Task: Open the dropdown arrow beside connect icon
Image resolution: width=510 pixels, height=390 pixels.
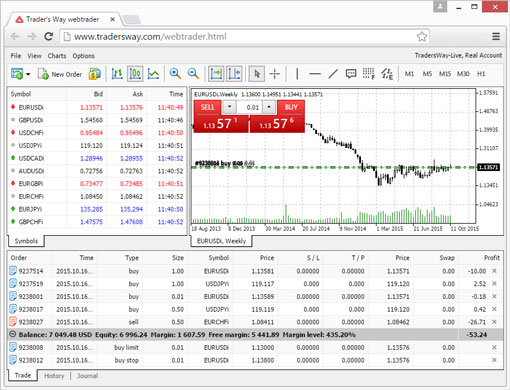Action: 28,74
